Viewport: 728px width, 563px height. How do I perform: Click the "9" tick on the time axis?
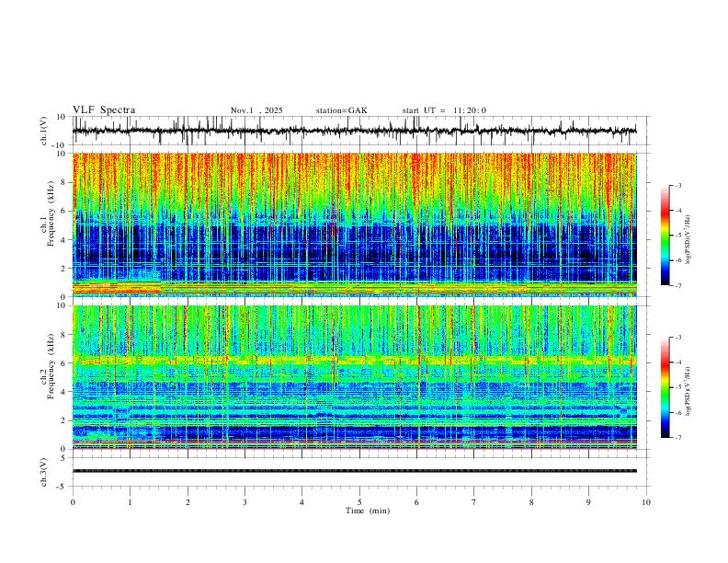(x=588, y=502)
